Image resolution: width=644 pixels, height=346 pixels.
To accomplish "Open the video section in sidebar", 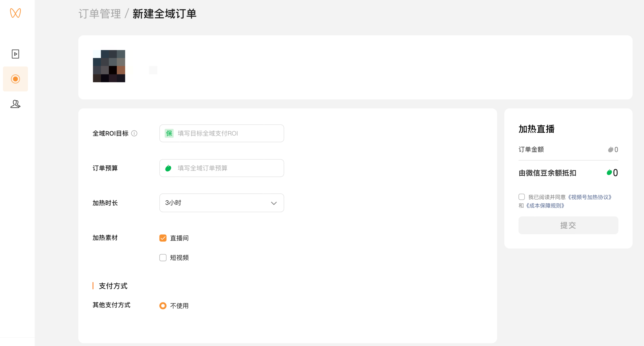I will [15, 54].
